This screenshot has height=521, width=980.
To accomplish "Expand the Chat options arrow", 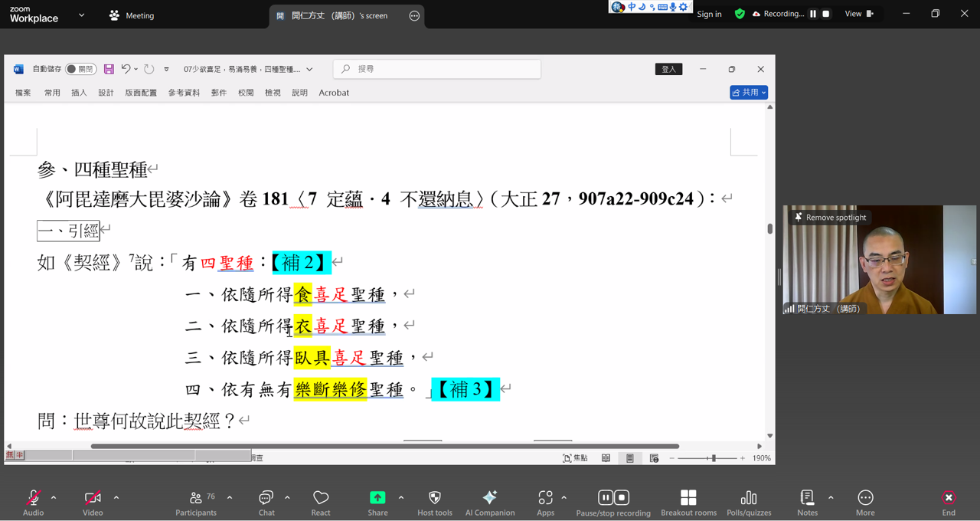I will click(x=287, y=498).
